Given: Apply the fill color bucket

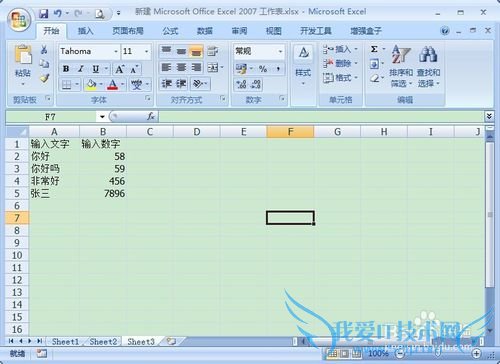Looking at the screenshot, I should point(91,85).
